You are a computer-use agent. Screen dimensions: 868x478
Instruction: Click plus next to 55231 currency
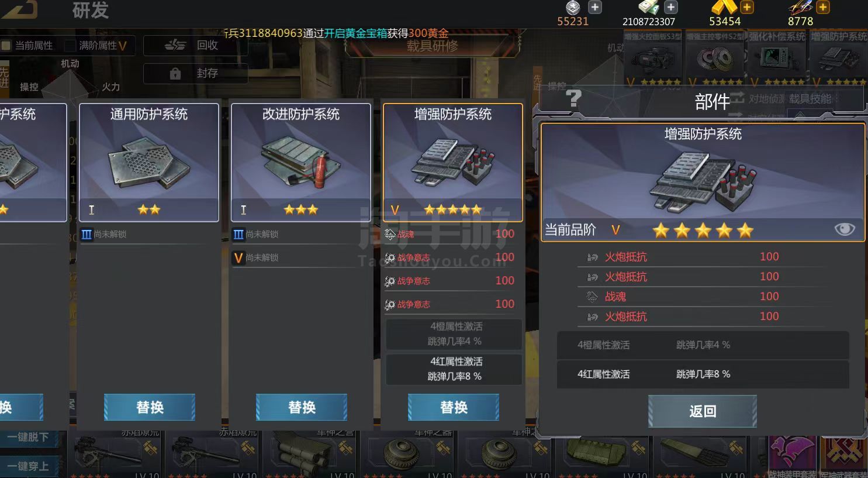click(595, 7)
